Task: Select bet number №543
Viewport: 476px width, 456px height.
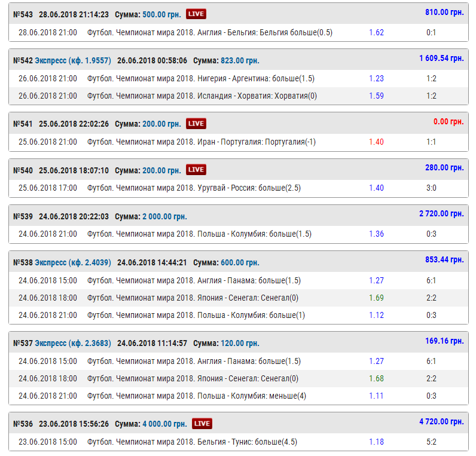Action: pos(23,14)
